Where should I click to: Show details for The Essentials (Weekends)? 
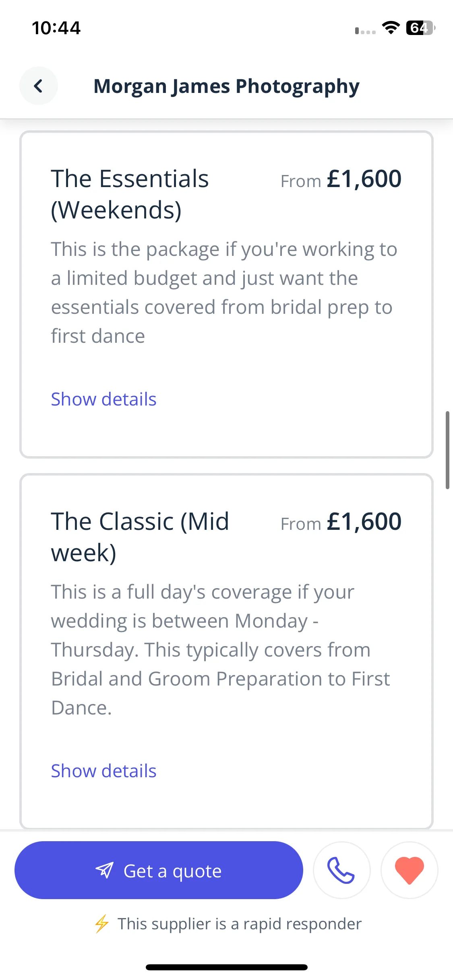(x=103, y=399)
